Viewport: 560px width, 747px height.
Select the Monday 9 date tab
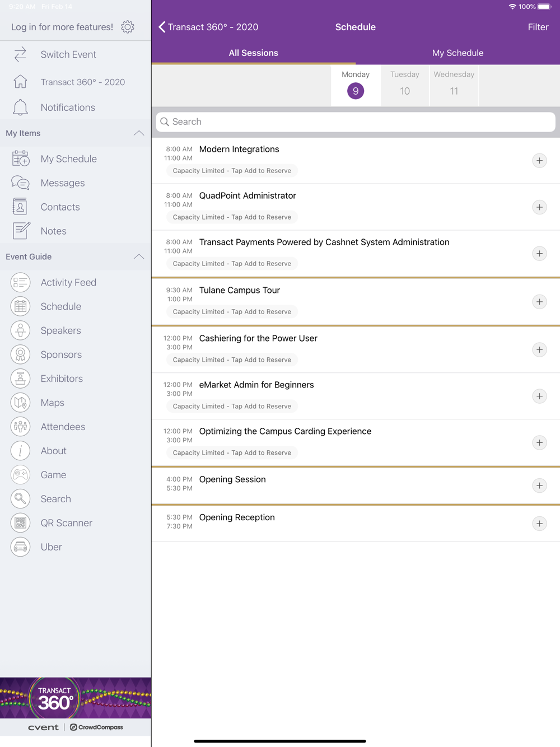tap(356, 85)
